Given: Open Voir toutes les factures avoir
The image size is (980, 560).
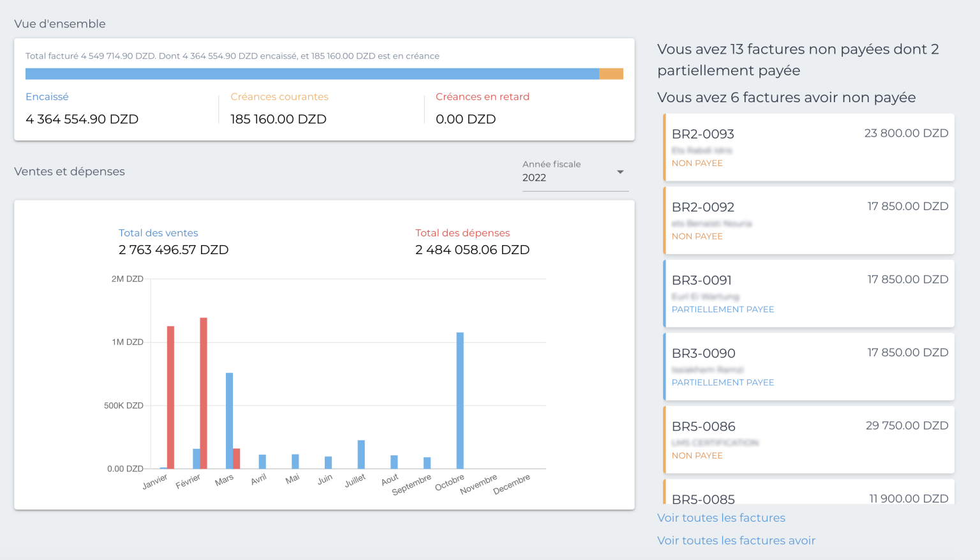Looking at the screenshot, I should tap(736, 540).
